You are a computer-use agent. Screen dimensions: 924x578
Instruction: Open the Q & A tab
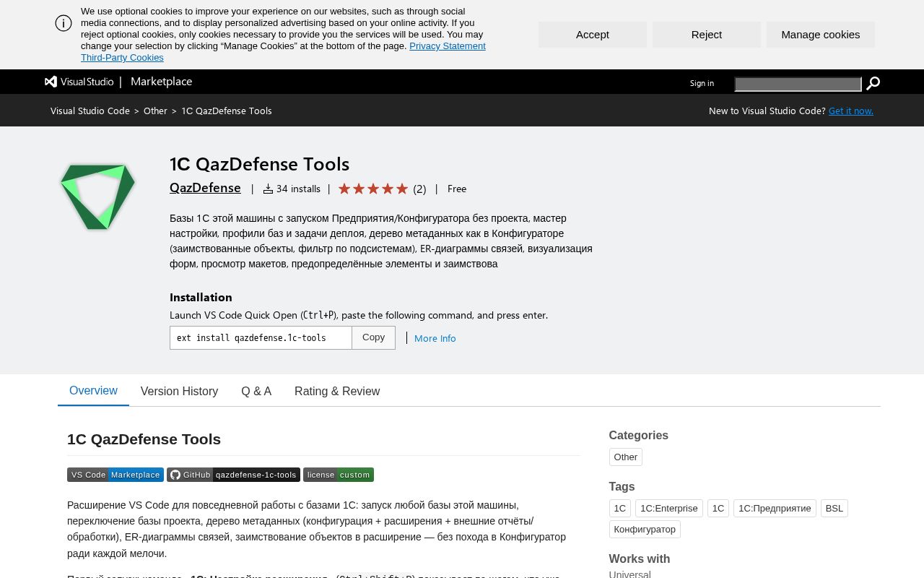pyautogui.click(x=256, y=391)
